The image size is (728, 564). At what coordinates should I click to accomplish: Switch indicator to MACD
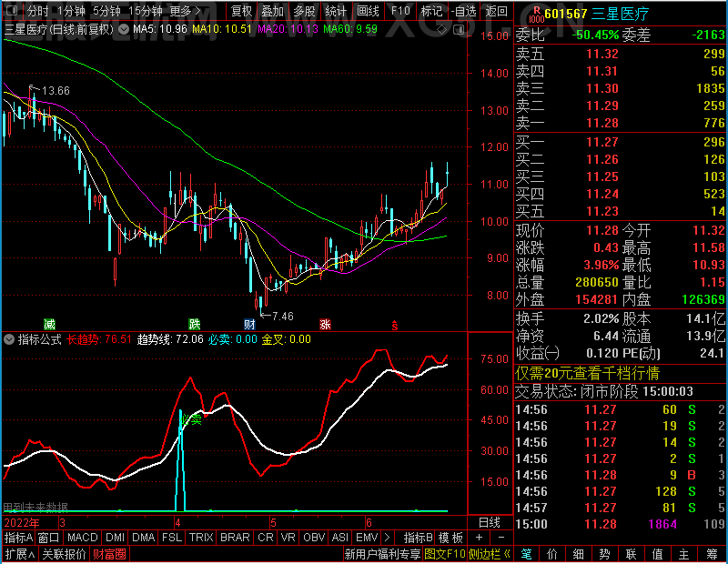pos(82,538)
